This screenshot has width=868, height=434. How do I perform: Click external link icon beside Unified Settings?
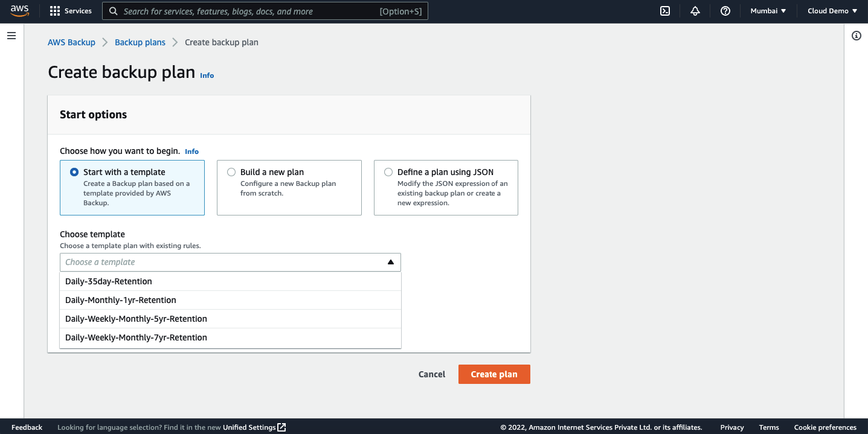click(x=281, y=427)
